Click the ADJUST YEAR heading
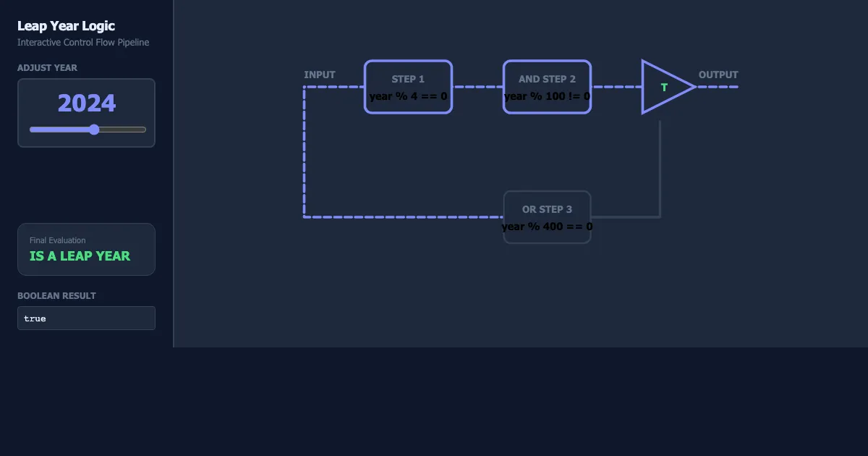Image resolution: width=868 pixels, height=456 pixels. [47, 68]
